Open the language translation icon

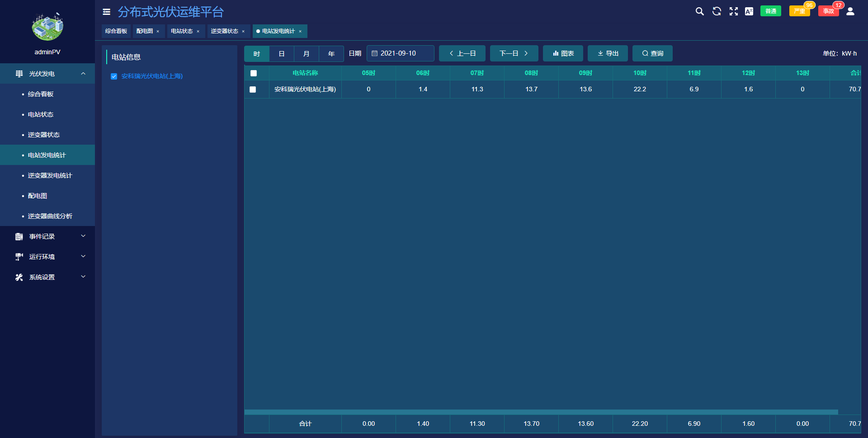pos(749,11)
